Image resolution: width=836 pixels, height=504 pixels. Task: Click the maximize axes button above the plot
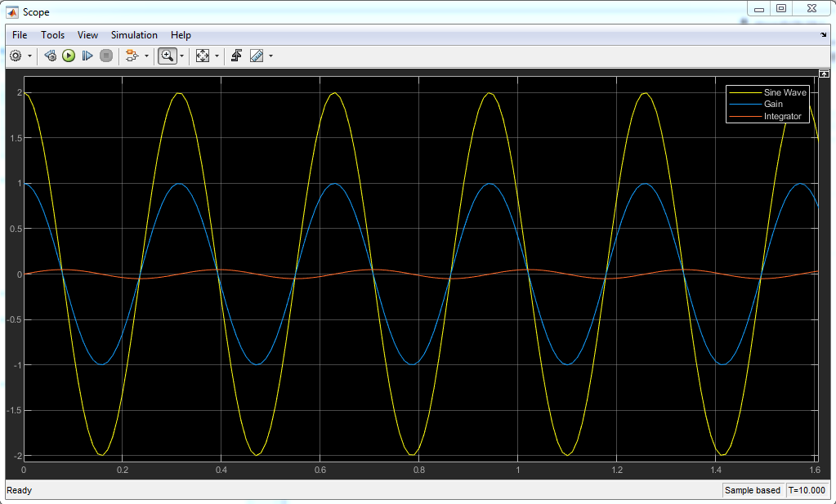click(x=824, y=74)
